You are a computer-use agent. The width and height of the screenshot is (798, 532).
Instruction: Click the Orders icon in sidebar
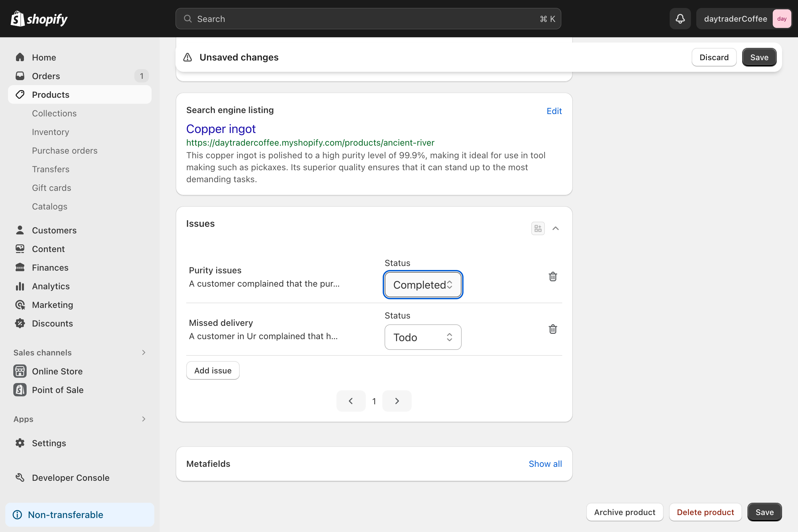click(20, 76)
